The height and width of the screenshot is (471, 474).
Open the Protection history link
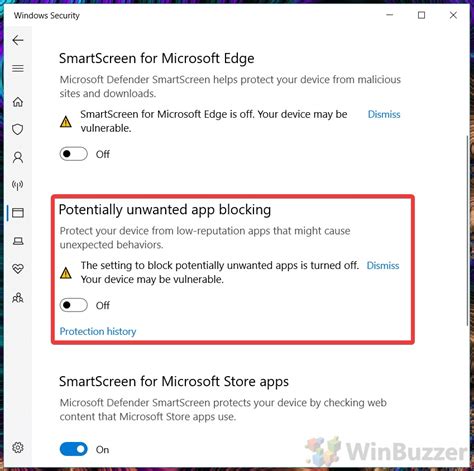(98, 331)
